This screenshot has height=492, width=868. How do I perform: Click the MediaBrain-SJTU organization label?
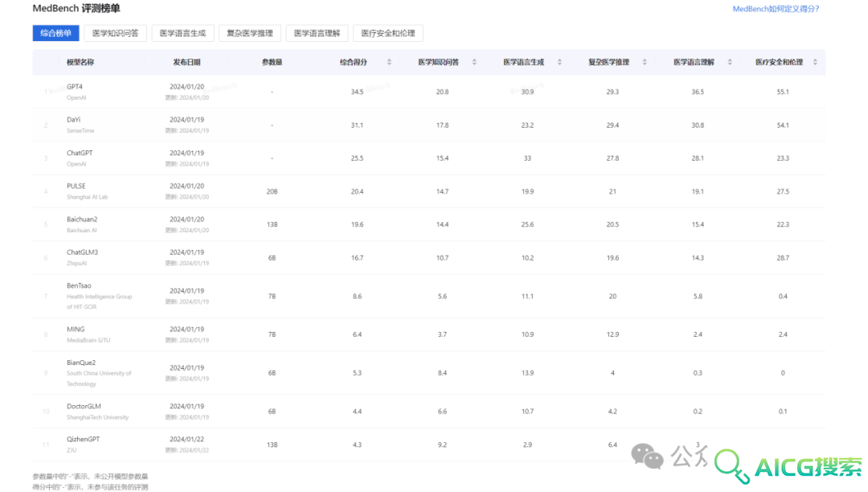(88, 340)
